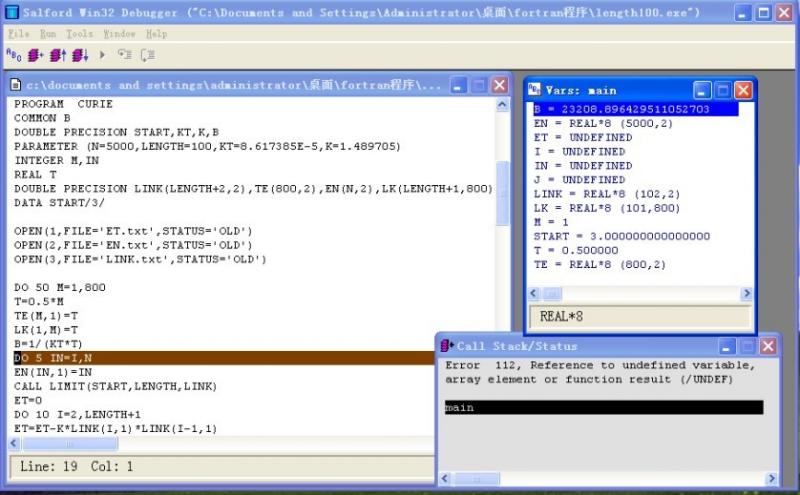Click the Error 112 message text
Image resolution: width=800 pixels, height=495 pixels.
pyautogui.click(x=599, y=372)
